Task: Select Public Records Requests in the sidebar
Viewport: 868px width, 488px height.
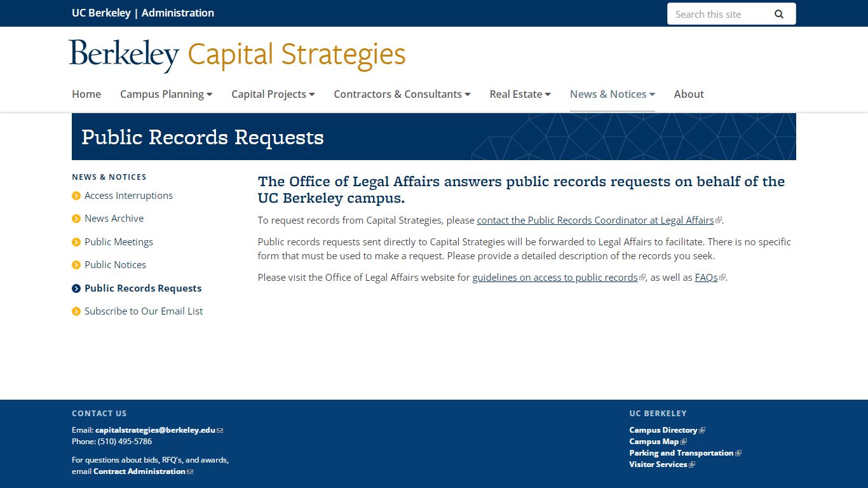Action: click(143, 288)
